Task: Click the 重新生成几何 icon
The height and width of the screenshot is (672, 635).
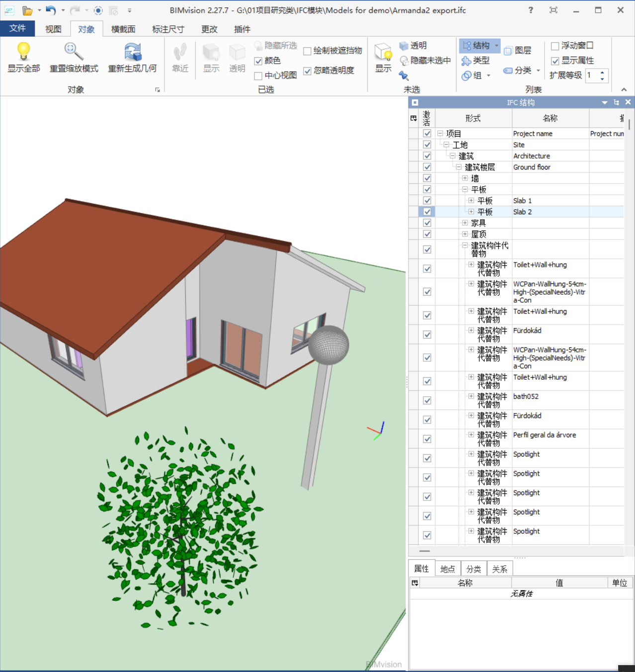Action: click(x=132, y=51)
